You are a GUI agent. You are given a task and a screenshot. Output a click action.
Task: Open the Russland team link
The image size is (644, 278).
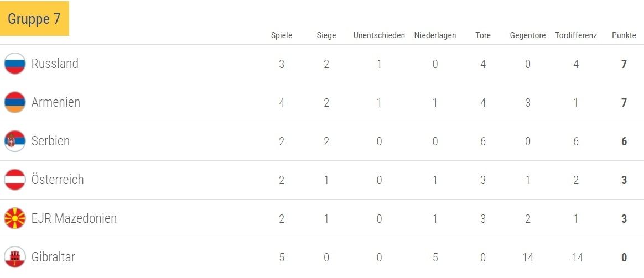pyautogui.click(x=55, y=64)
